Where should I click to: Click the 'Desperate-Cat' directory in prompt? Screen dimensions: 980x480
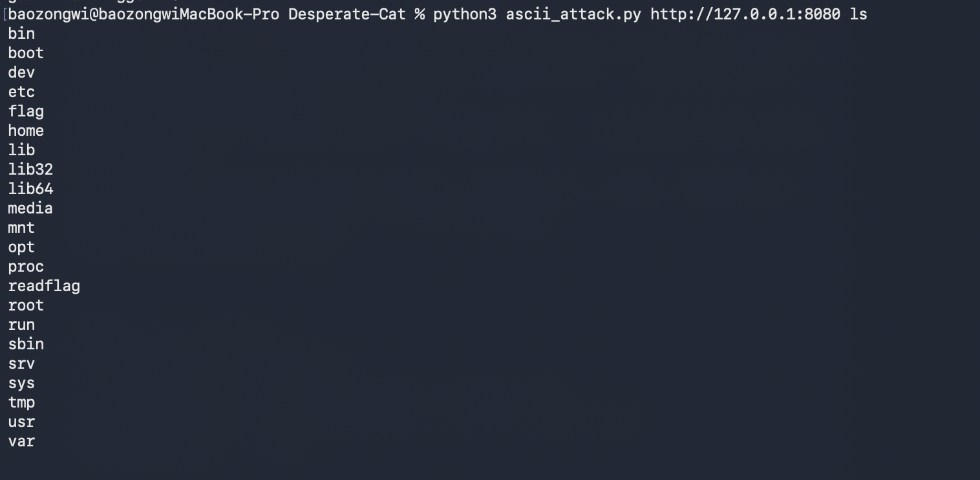point(347,14)
